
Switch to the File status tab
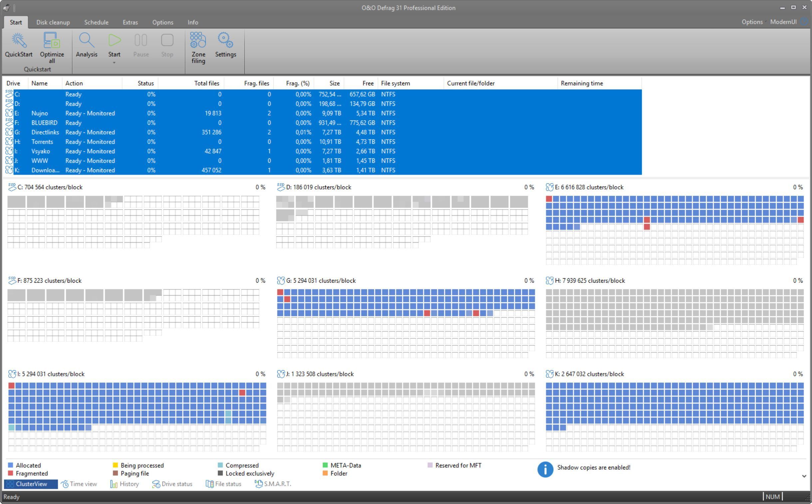pyautogui.click(x=224, y=484)
